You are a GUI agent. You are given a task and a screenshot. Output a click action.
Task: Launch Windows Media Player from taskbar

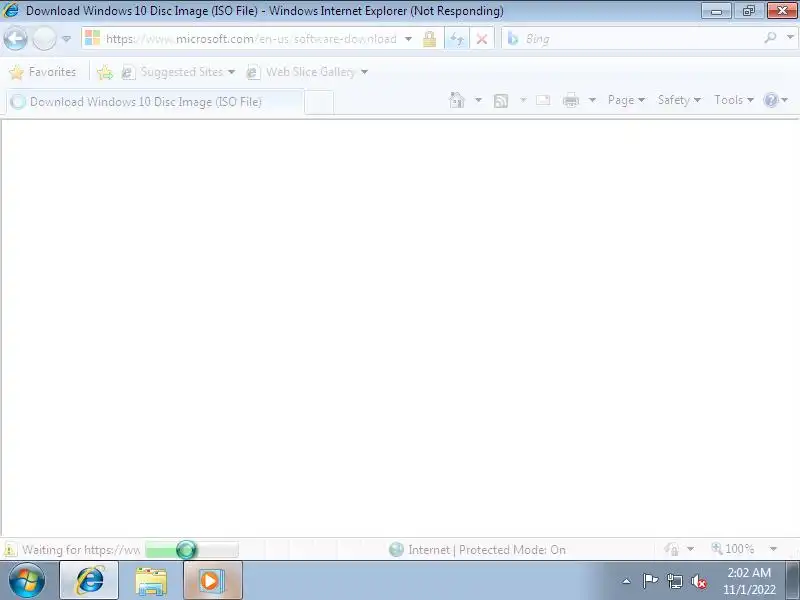point(213,581)
